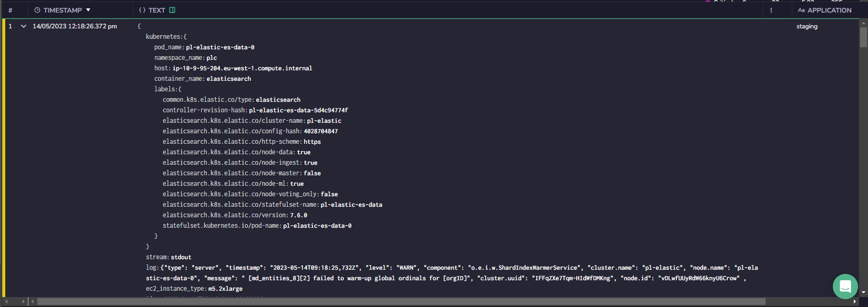The height and width of the screenshot is (307, 868).
Task: Click the horizontal scrollbar right arrow
Action: click(x=855, y=301)
